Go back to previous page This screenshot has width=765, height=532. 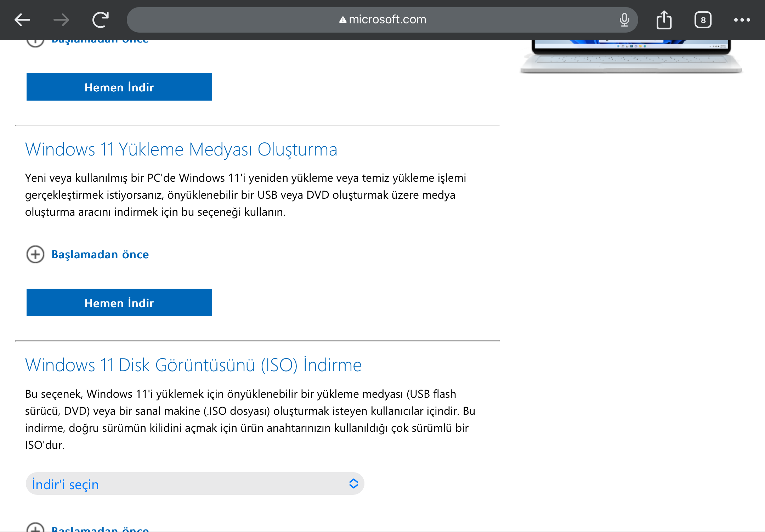tap(22, 20)
